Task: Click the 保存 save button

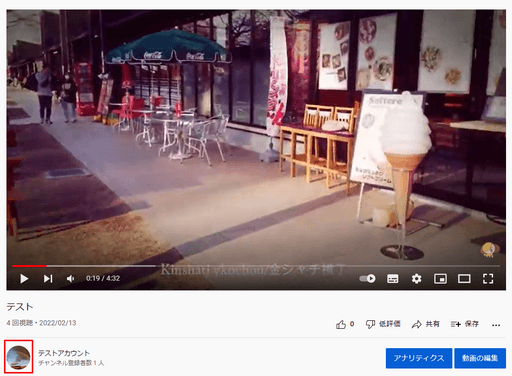Action: pyautogui.click(x=465, y=324)
